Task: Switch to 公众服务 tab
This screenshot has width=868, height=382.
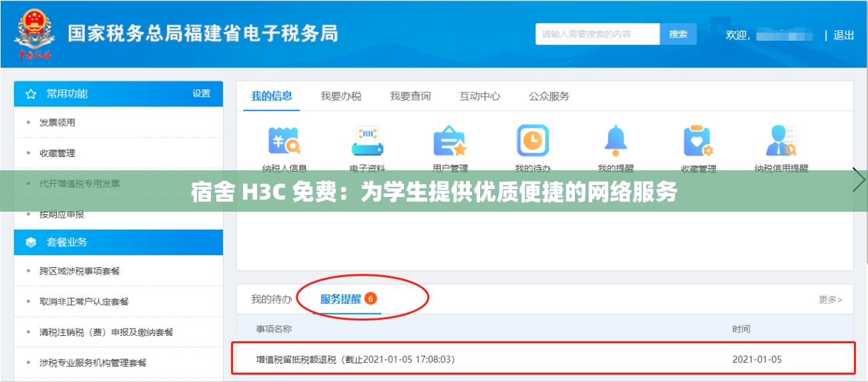Action: (549, 96)
